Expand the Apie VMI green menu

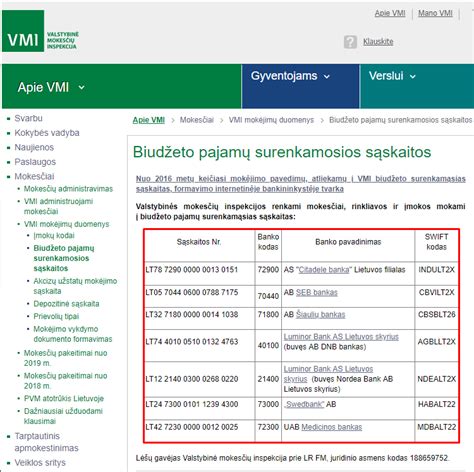[x=51, y=87]
